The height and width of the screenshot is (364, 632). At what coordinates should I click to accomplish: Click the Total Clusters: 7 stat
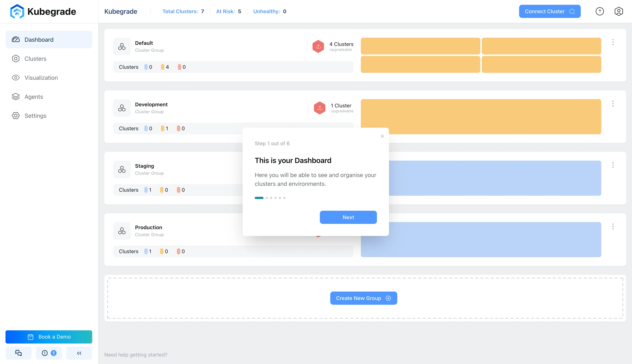tap(183, 11)
